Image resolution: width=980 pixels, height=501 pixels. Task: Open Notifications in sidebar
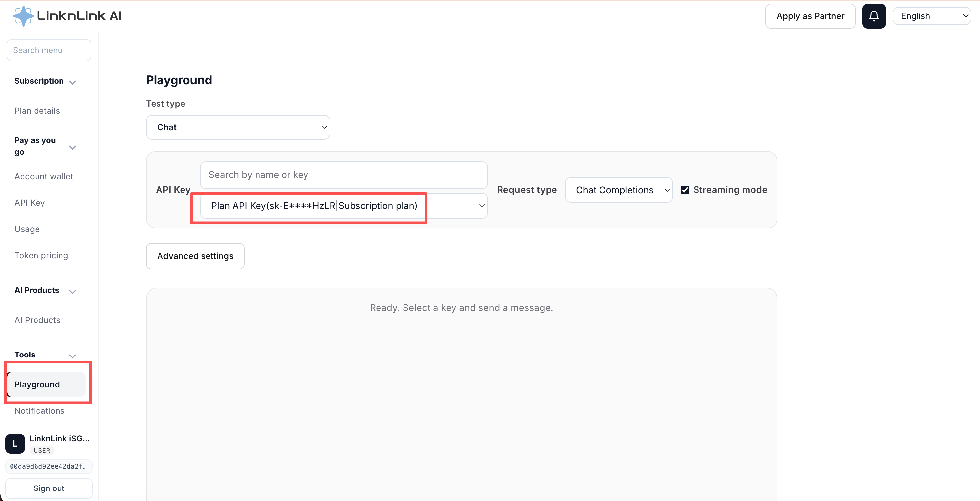click(x=39, y=411)
